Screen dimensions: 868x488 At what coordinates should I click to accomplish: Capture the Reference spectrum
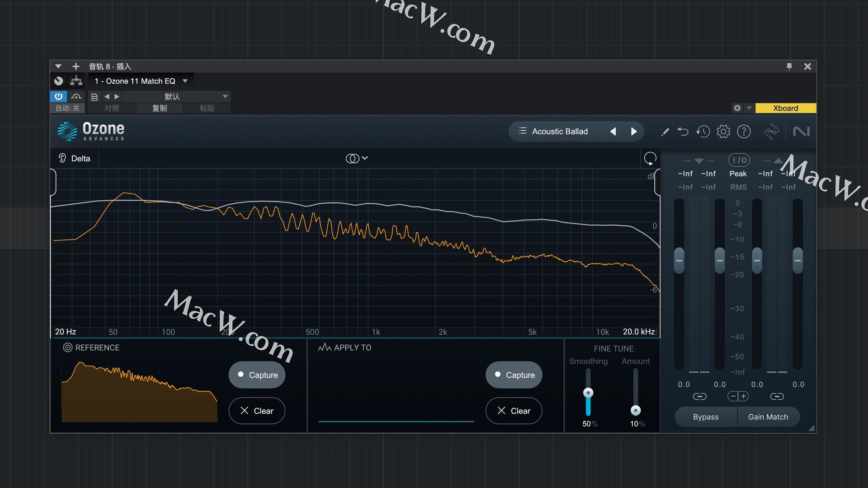click(x=257, y=375)
